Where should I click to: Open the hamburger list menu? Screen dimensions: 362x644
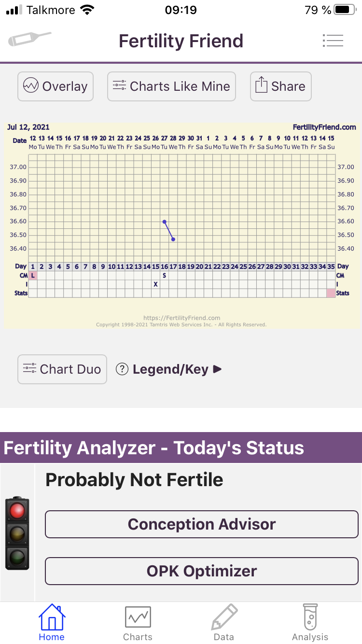point(333,41)
